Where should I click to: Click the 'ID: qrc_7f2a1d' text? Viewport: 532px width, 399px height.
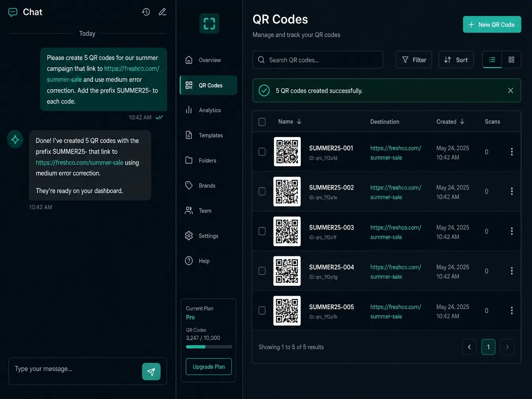[323, 158]
